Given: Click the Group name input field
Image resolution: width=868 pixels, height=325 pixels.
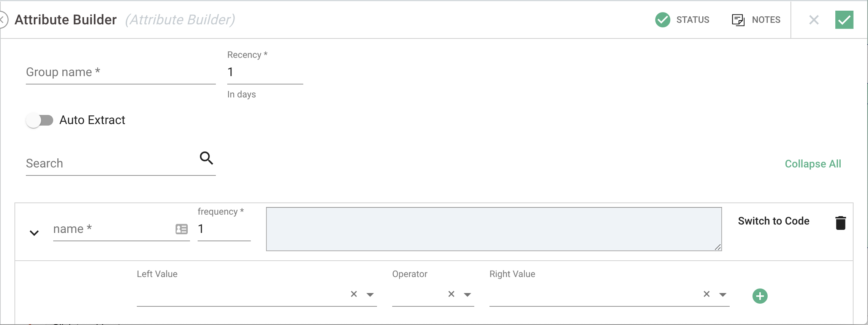Looking at the screenshot, I should click(x=121, y=72).
